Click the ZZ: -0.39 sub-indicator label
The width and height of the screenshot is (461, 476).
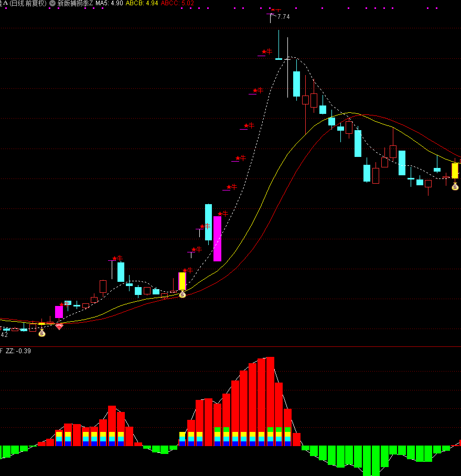click(x=18, y=351)
